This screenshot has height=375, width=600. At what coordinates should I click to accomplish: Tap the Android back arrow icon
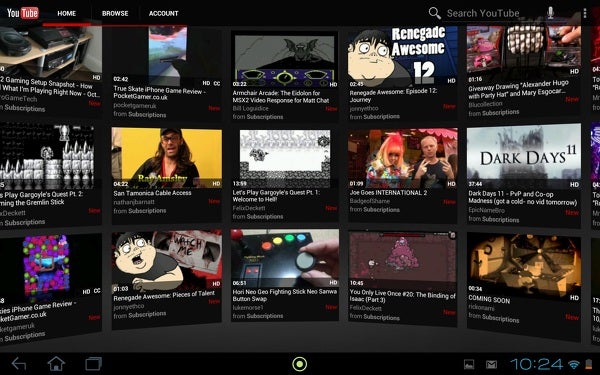[x=19, y=364]
